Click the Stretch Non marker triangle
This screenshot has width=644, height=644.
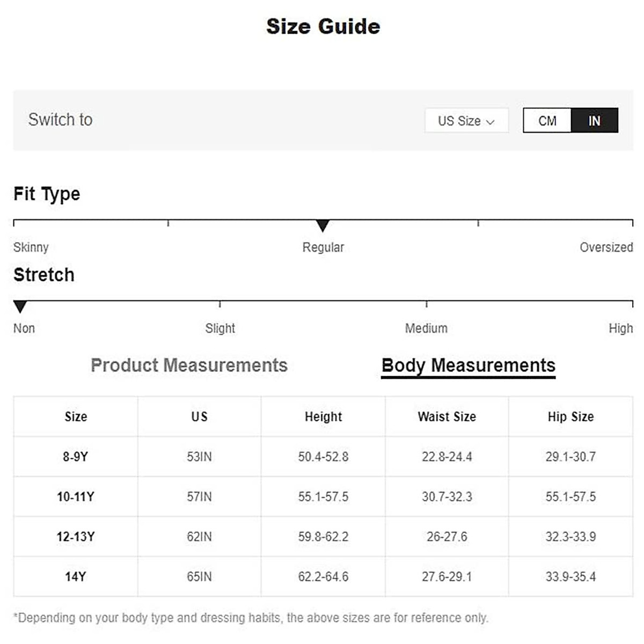[20, 306]
